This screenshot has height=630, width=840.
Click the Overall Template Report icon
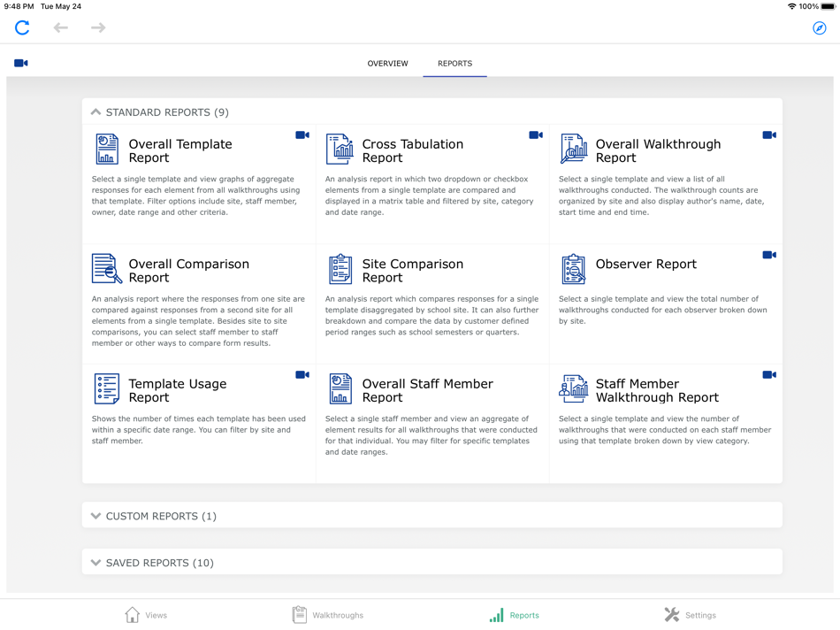tap(107, 149)
